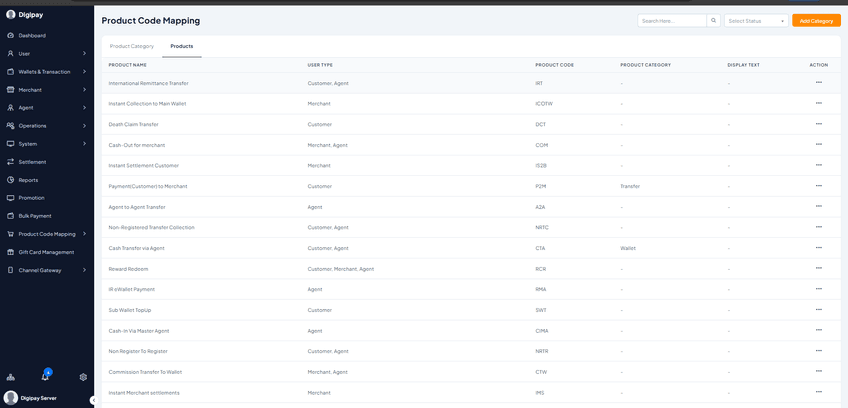Expand the Agent menu chevron

84,108
